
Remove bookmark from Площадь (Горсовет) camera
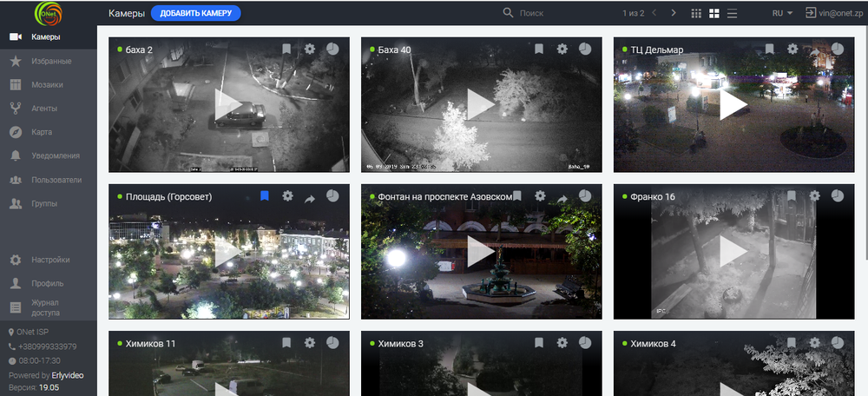click(265, 196)
